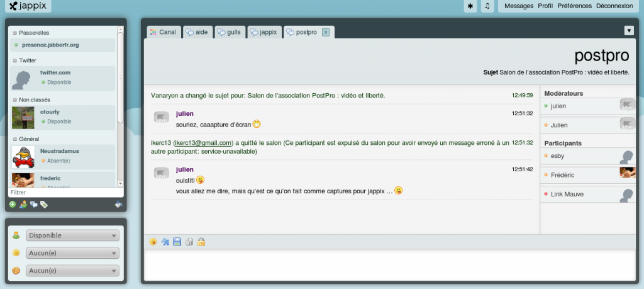The height and width of the screenshot is (289, 644).
Task: Click the jappix logo
Action: point(28,6)
